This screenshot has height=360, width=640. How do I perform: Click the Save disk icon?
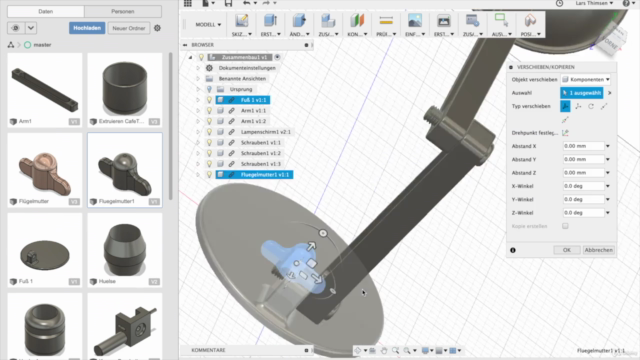click(x=228, y=3)
